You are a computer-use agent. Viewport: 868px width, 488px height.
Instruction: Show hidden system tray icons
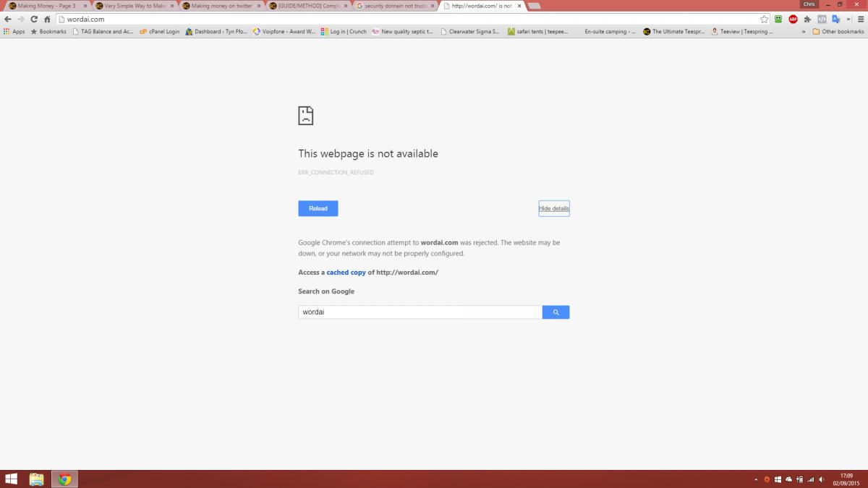coord(756,479)
